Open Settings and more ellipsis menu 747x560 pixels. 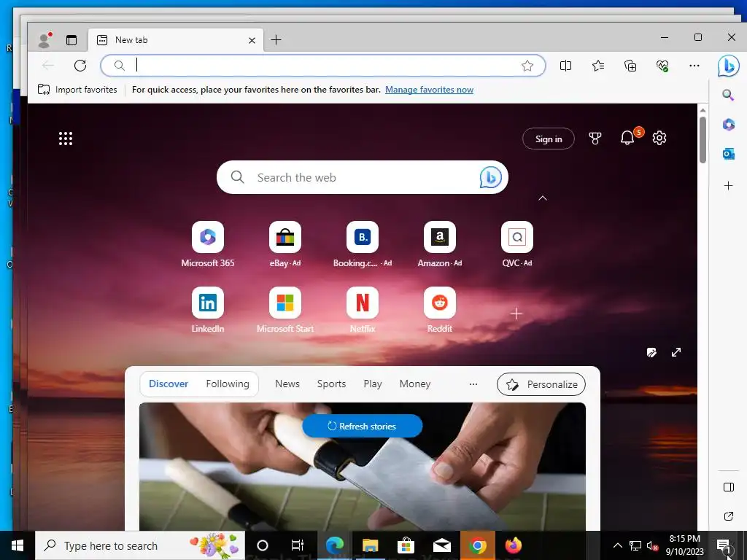click(x=694, y=65)
